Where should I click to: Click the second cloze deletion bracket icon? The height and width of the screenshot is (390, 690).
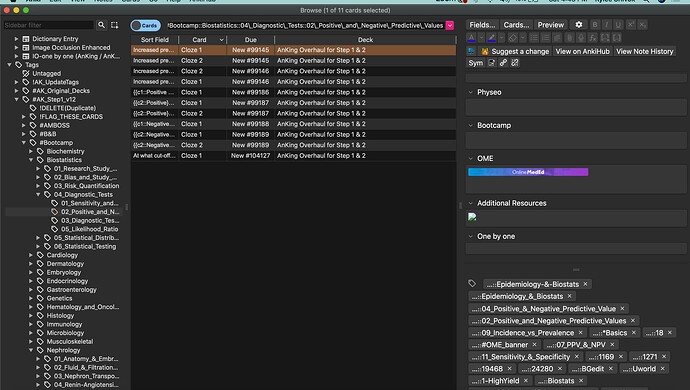(x=617, y=38)
